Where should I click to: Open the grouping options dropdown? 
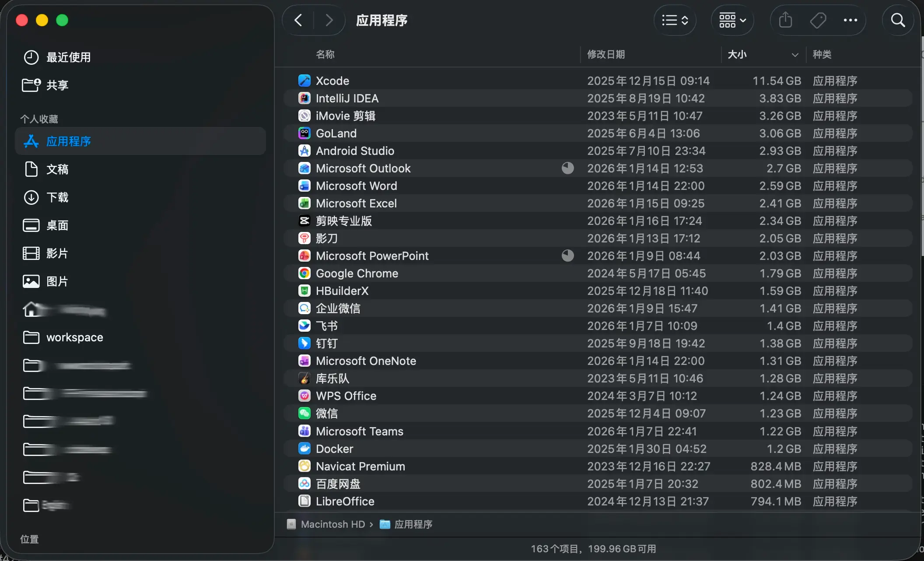click(x=731, y=20)
